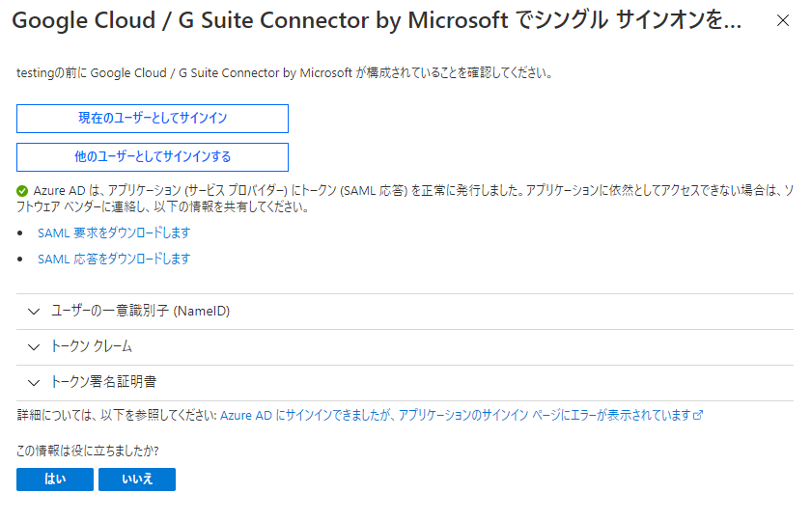This screenshot has height=520, width=812.
Task: Click 現在のユーザーとしてサインイン button
Action: pyautogui.click(x=153, y=119)
